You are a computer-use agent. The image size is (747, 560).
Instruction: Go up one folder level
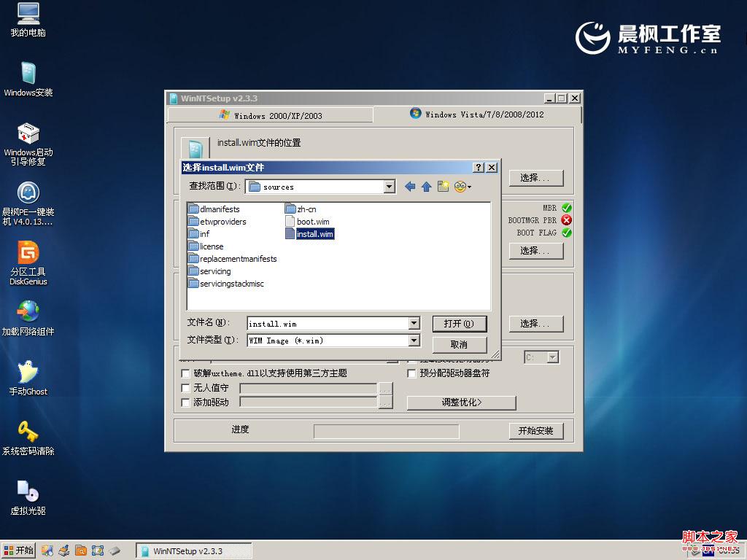click(427, 187)
